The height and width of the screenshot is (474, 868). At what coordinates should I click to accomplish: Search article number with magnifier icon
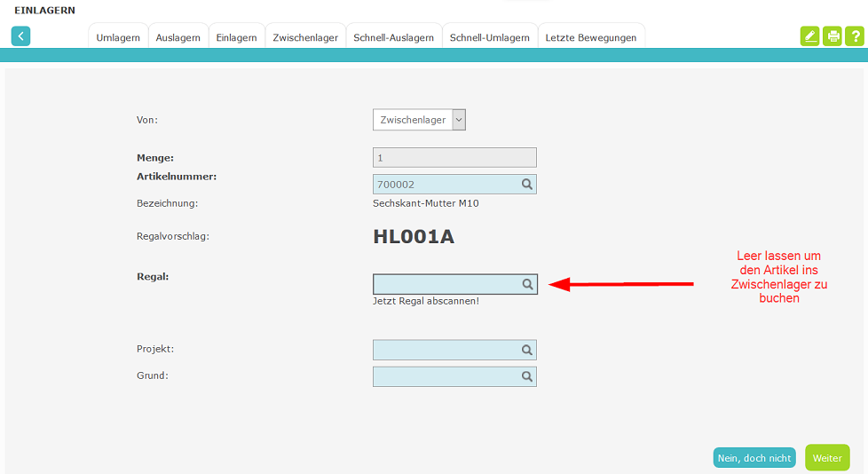coord(527,185)
